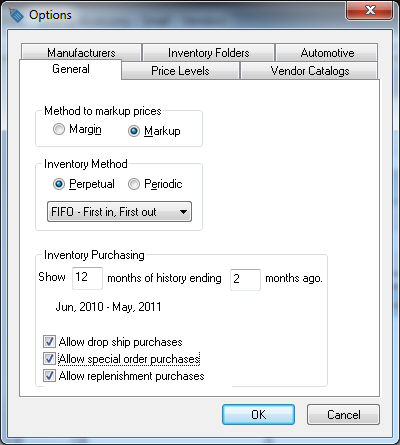The width and height of the screenshot is (400, 445).
Task: Open the Vendor Catalogs tab
Action: 310,71
